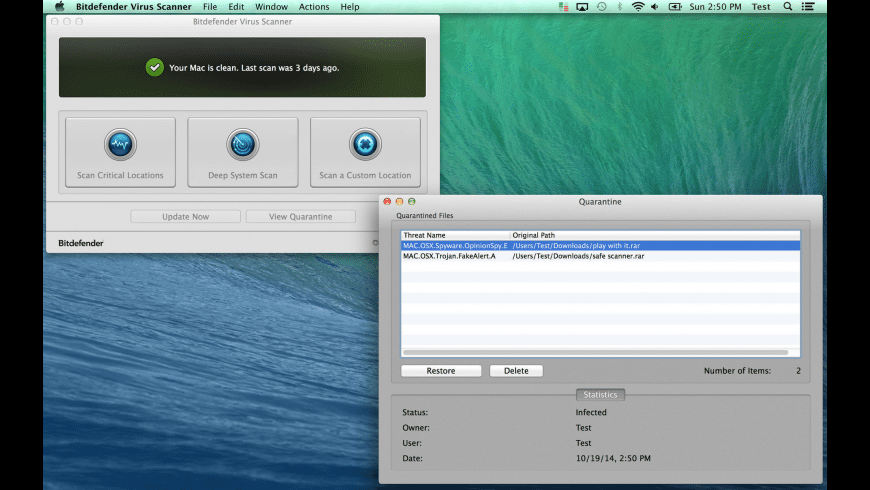Click the Scan Critical Locations icon
The height and width of the screenshot is (490, 870).
pyautogui.click(x=120, y=144)
